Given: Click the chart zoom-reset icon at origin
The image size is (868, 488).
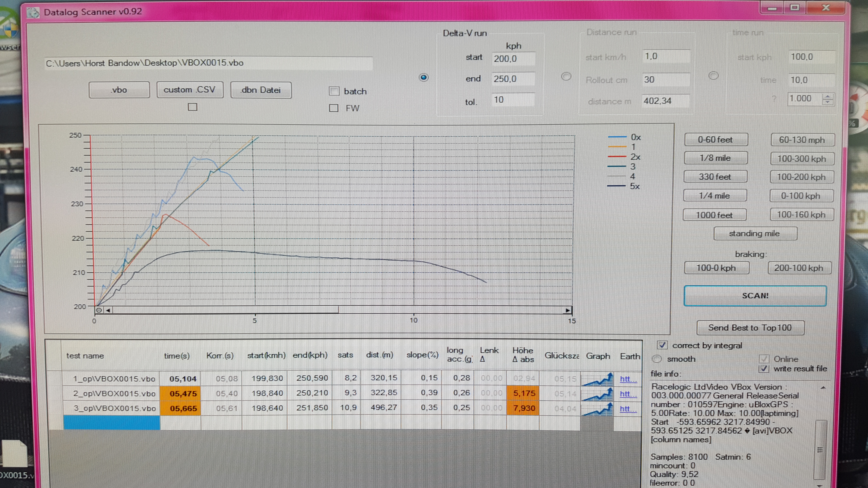Looking at the screenshot, I should pyautogui.click(x=99, y=310).
